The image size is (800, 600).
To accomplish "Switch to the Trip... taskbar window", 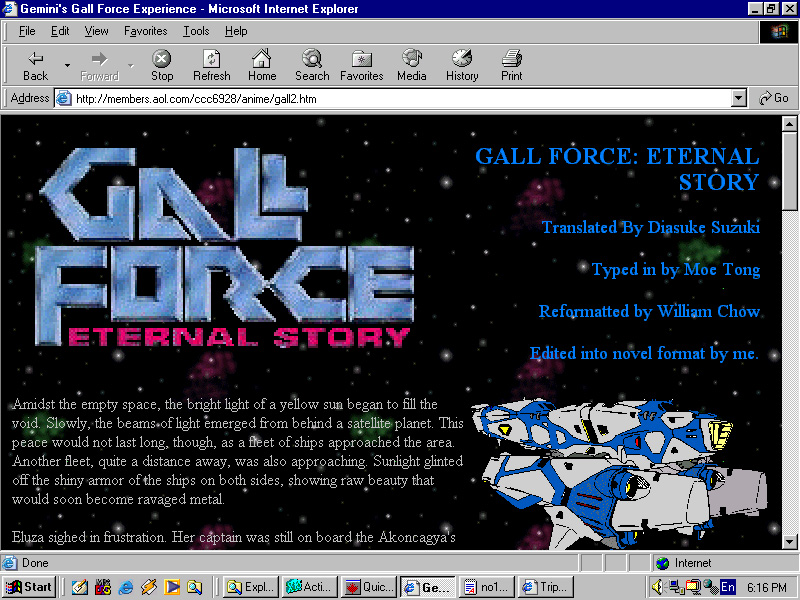I will (x=547, y=587).
